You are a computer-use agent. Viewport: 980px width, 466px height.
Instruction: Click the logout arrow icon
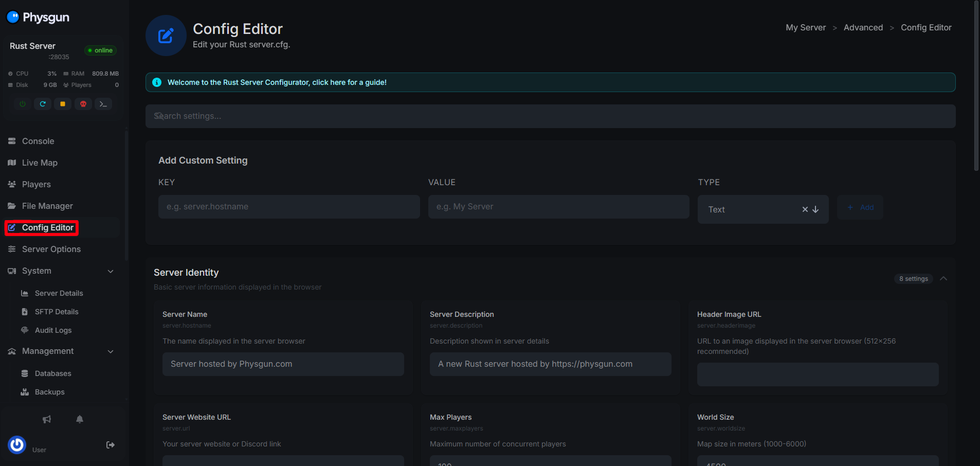(x=110, y=445)
